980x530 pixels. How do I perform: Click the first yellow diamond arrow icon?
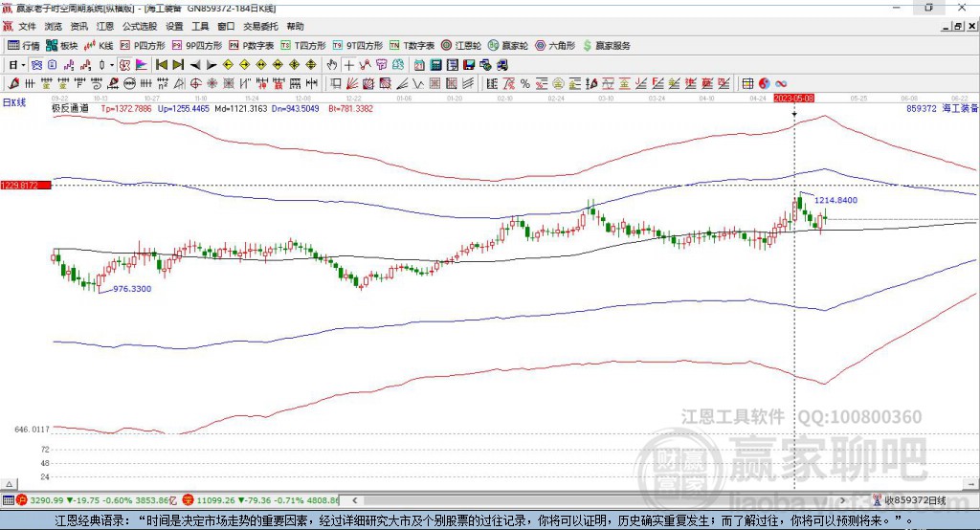[228, 65]
